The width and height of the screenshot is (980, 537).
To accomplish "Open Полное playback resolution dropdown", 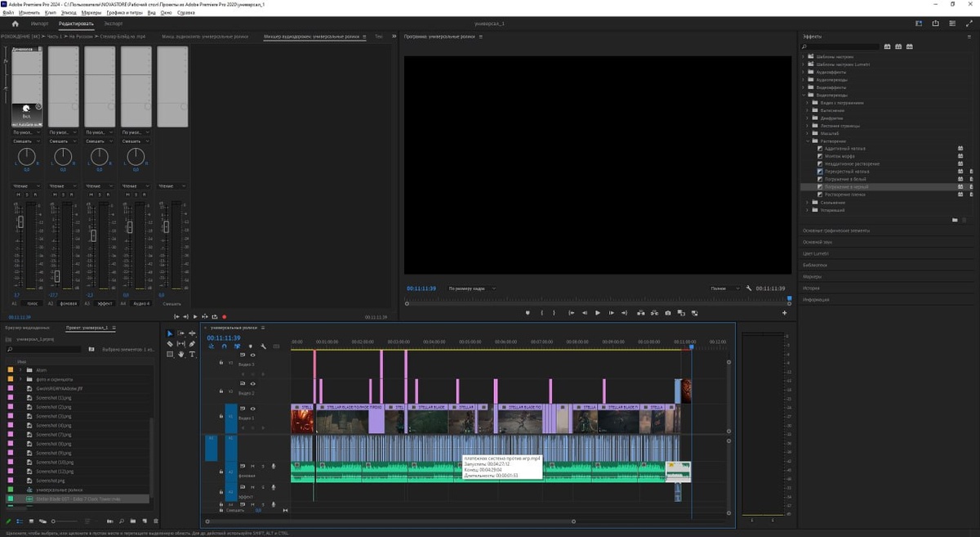I will pos(724,289).
